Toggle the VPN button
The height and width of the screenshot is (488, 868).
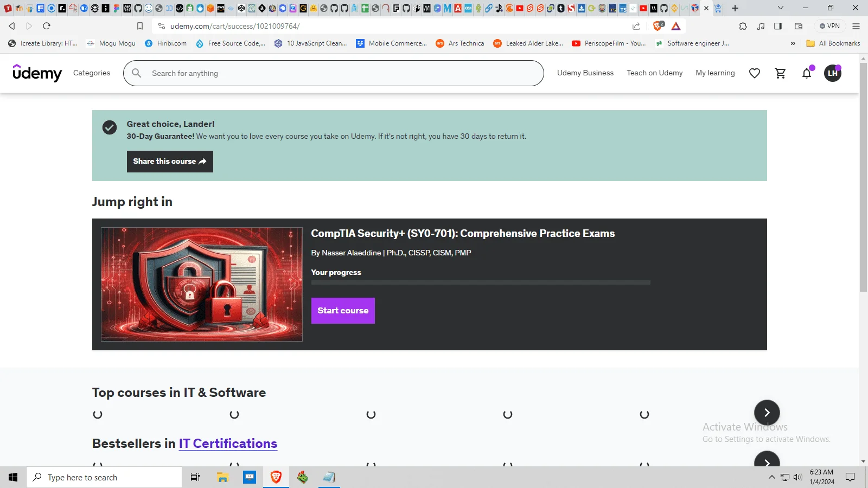click(x=829, y=26)
